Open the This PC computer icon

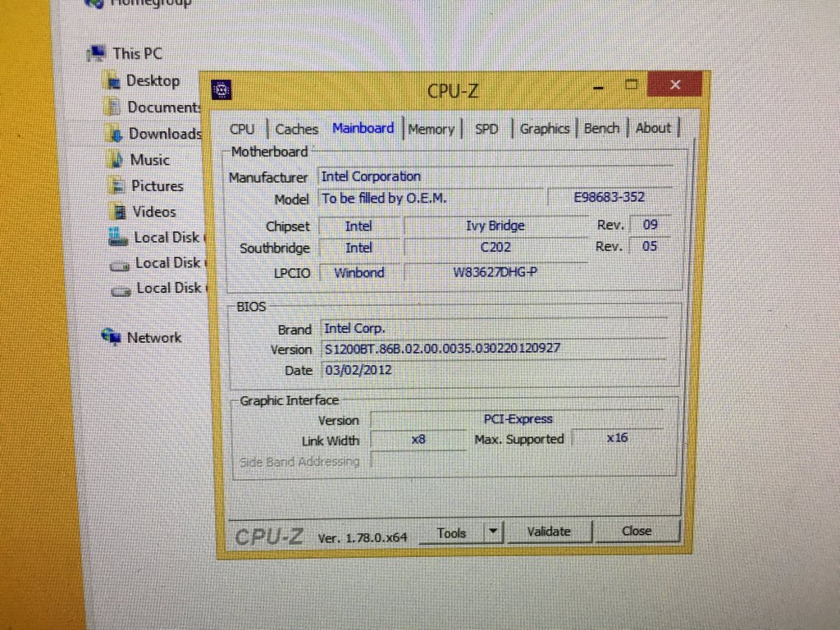(98, 54)
